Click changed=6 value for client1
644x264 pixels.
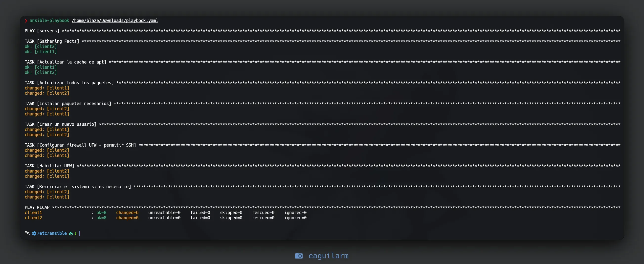[127, 212]
